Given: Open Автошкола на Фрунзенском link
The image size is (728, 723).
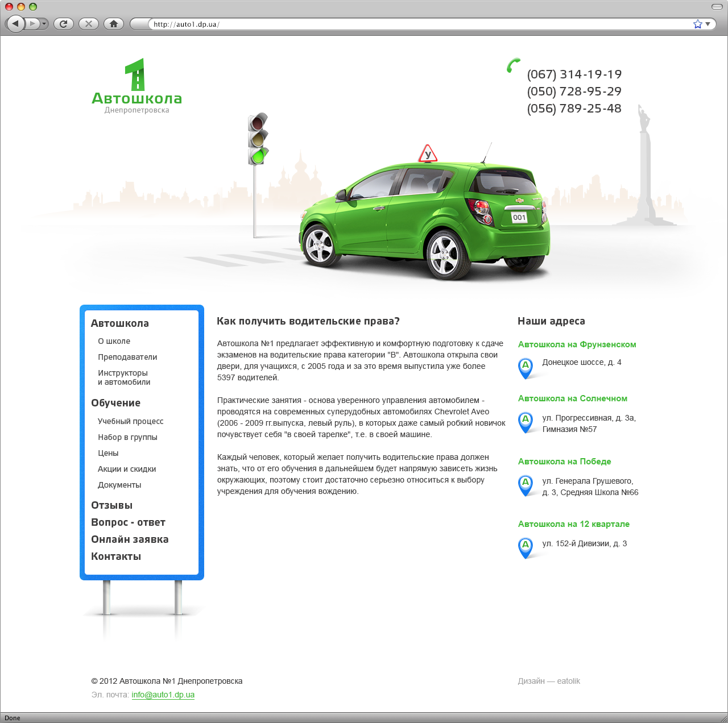Looking at the screenshot, I should (577, 344).
